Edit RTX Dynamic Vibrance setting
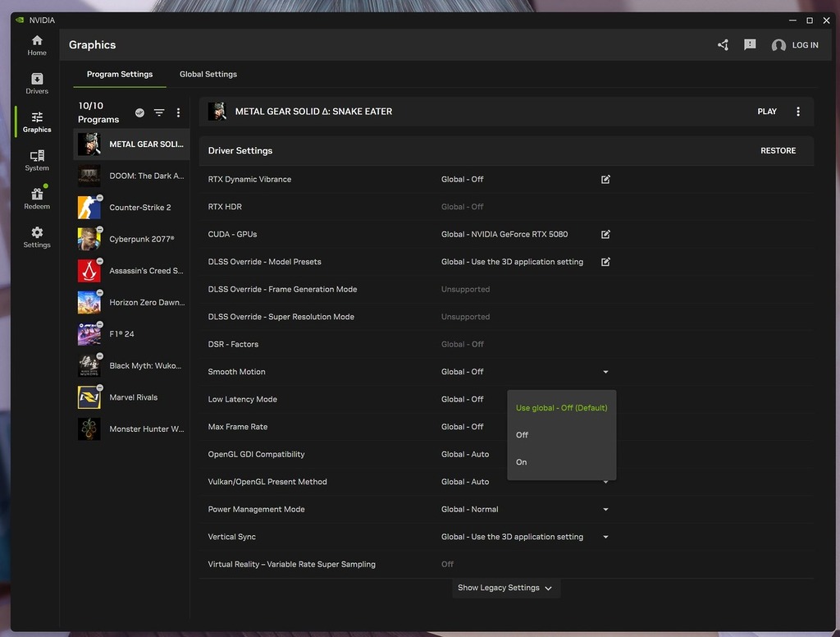Screen dimensions: 840x637 (605, 180)
